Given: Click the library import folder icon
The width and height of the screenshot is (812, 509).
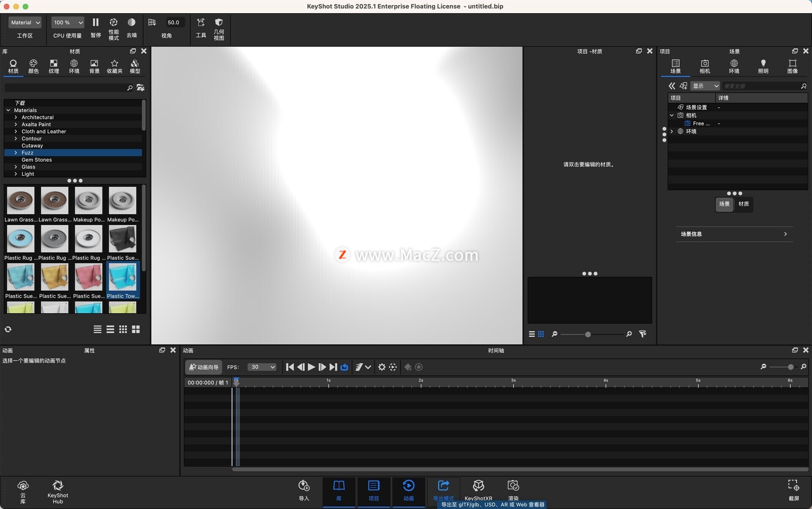Looking at the screenshot, I should coord(140,88).
